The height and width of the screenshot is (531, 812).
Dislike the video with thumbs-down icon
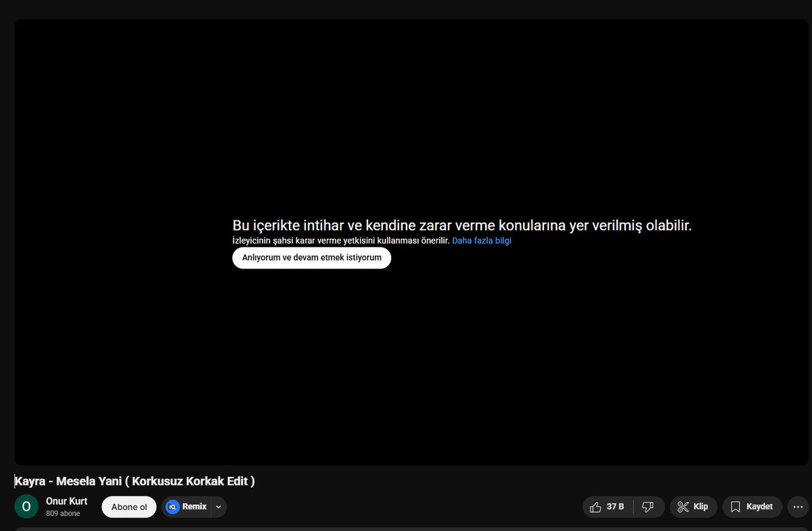pyautogui.click(x=648, y=507)
